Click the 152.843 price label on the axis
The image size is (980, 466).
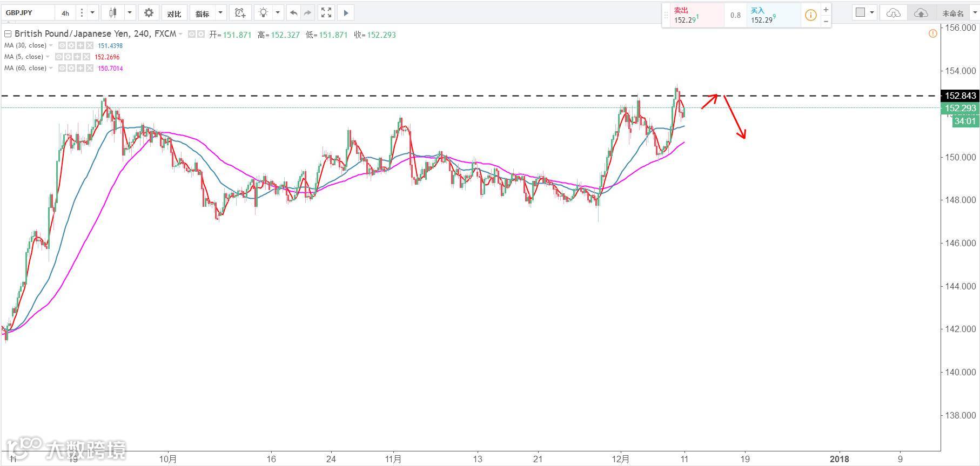point(960,96)
